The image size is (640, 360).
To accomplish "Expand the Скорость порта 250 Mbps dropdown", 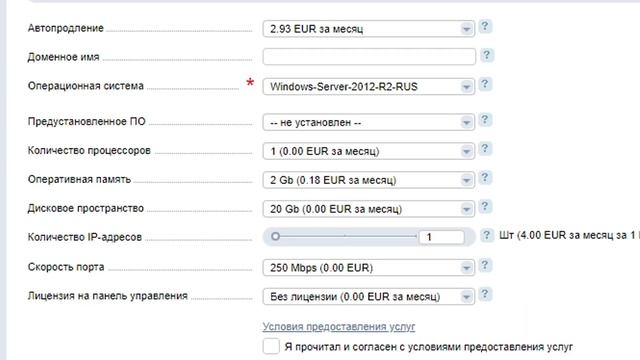I will (x=369, y=268).
